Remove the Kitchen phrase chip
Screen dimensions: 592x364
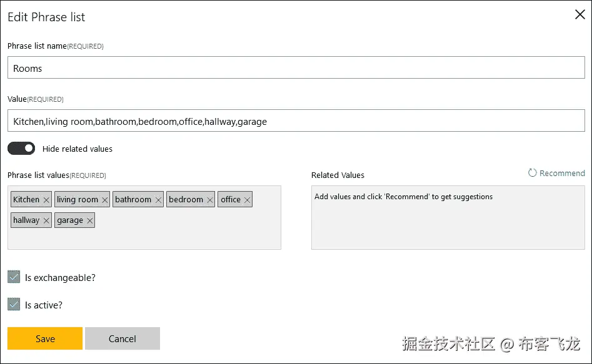click(x=47, y=199)
